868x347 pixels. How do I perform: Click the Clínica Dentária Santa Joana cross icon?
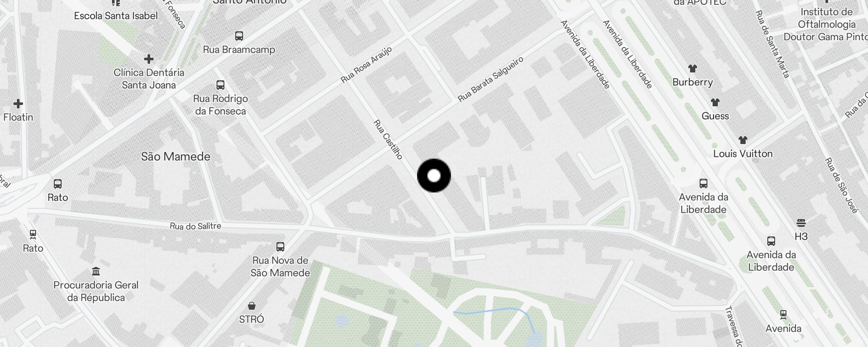click(x=149, y=59)
